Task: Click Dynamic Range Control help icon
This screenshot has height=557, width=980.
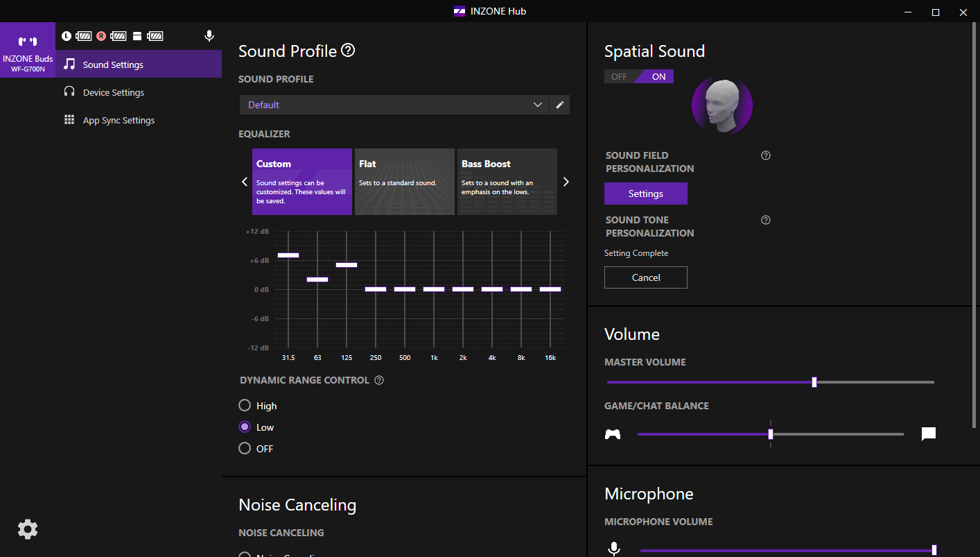Action: (379, 380)
